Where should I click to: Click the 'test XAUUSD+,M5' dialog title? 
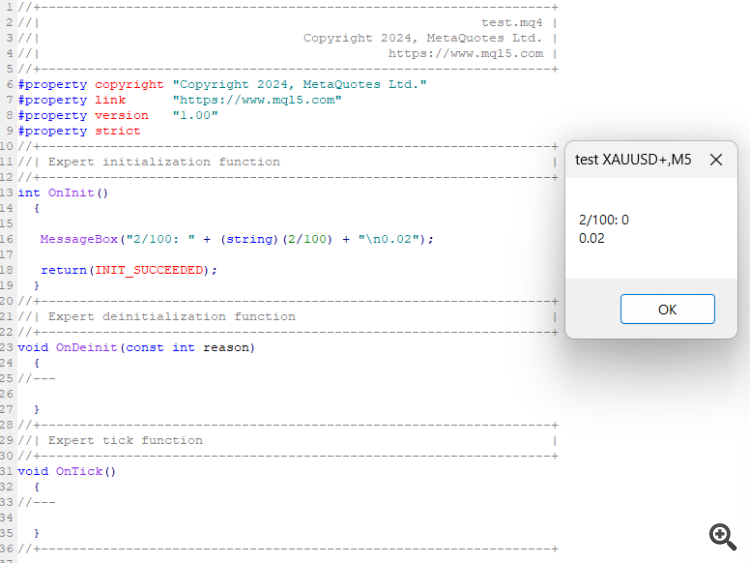coord(633,160)
